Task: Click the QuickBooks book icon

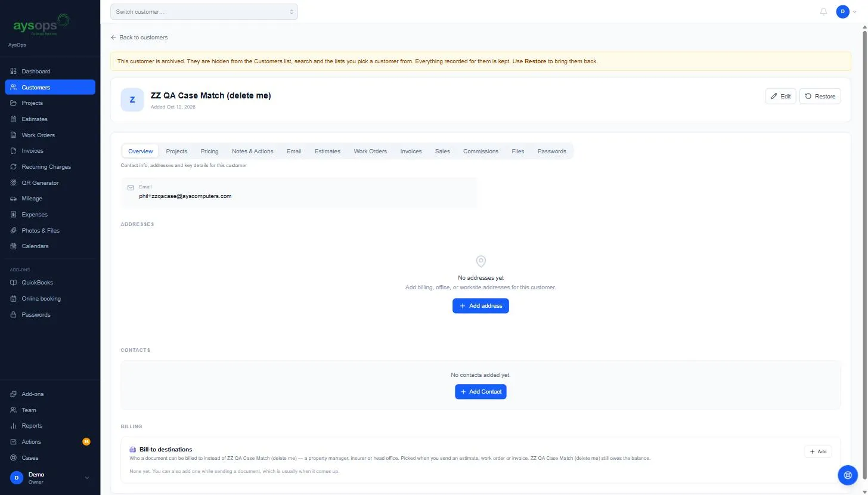Action: [x=14, y=283]
